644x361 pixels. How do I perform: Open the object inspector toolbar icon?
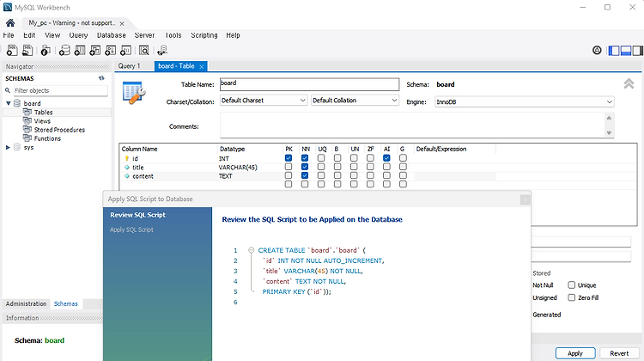tap(46, 50)
